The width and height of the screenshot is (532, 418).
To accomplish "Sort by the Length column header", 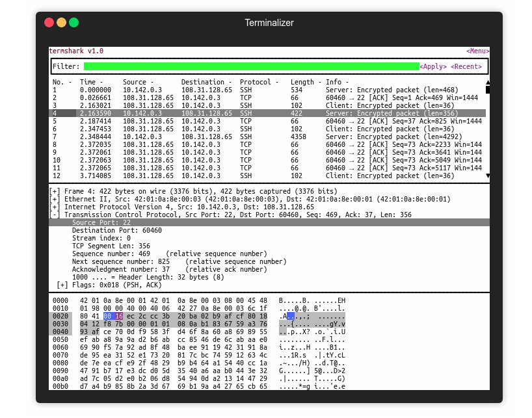I will tap(306, 82).
